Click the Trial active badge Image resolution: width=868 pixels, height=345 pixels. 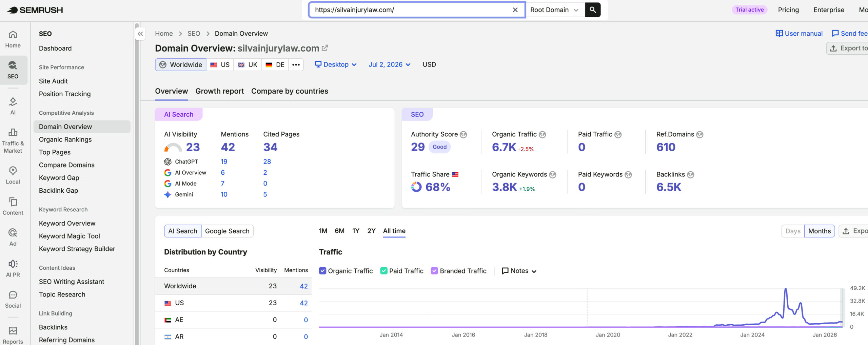coord(749,10)
